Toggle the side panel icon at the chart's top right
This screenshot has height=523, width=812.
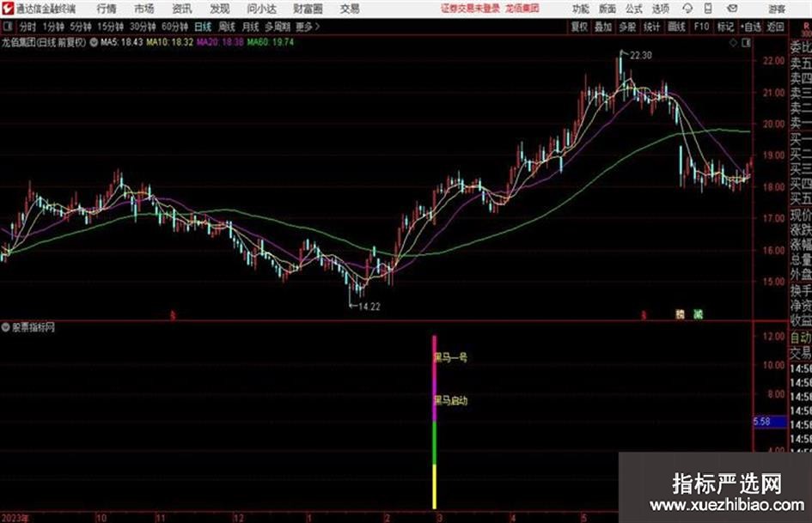tap(746, 43)
